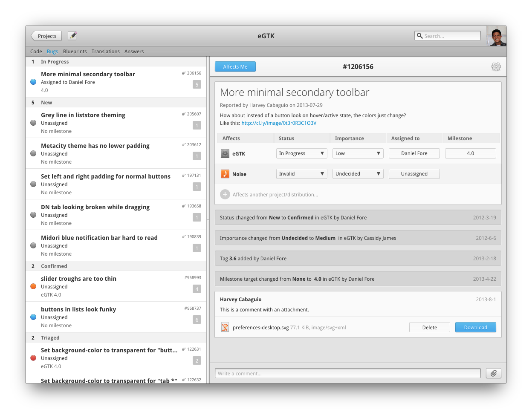Image resolution: width=532 pixels, height=409 pixels.
Task: Click the 'In Progress' group header
Action: (116, 62)
